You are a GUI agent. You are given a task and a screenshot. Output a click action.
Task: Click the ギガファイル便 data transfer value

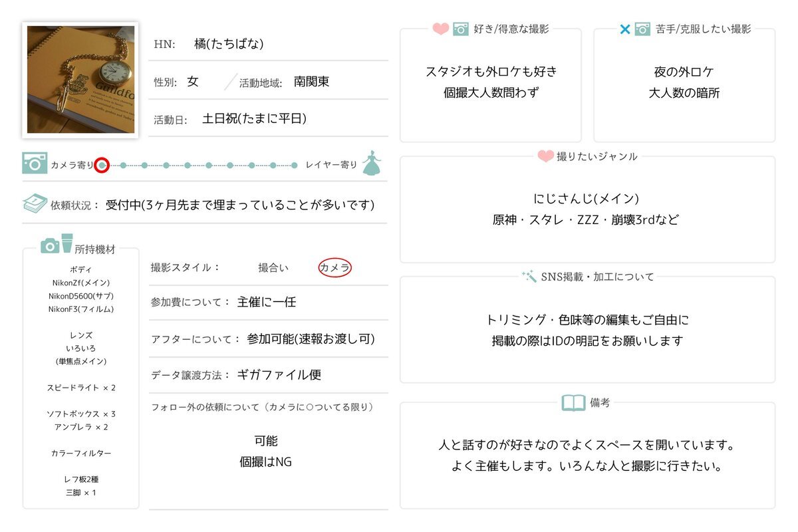279,375
